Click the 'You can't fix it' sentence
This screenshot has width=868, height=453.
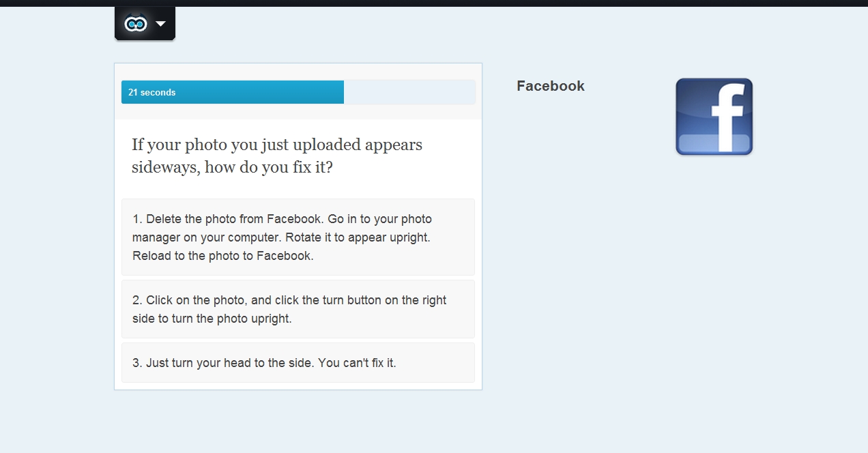point(357,363)
